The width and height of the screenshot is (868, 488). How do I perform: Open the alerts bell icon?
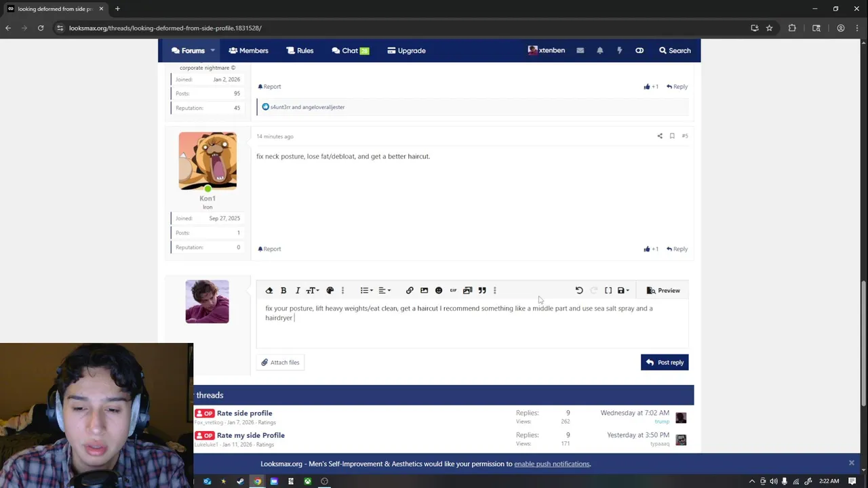pos(599,50)
